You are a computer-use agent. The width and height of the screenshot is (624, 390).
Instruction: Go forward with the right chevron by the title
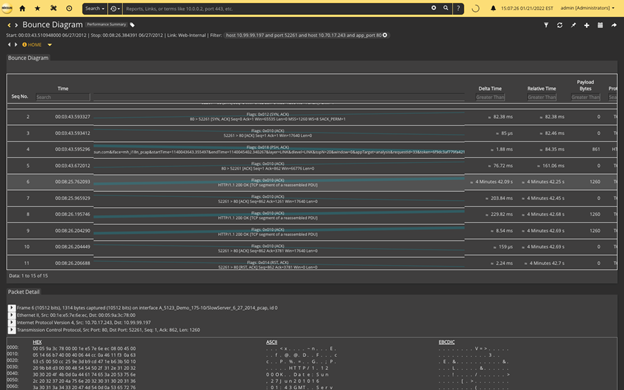click(x=16, y=25)
